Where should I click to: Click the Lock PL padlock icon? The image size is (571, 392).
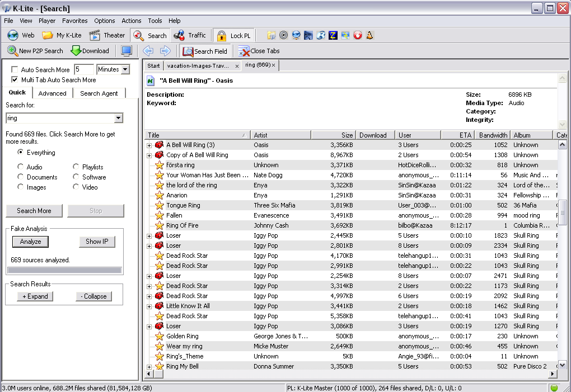click(222, 36)
